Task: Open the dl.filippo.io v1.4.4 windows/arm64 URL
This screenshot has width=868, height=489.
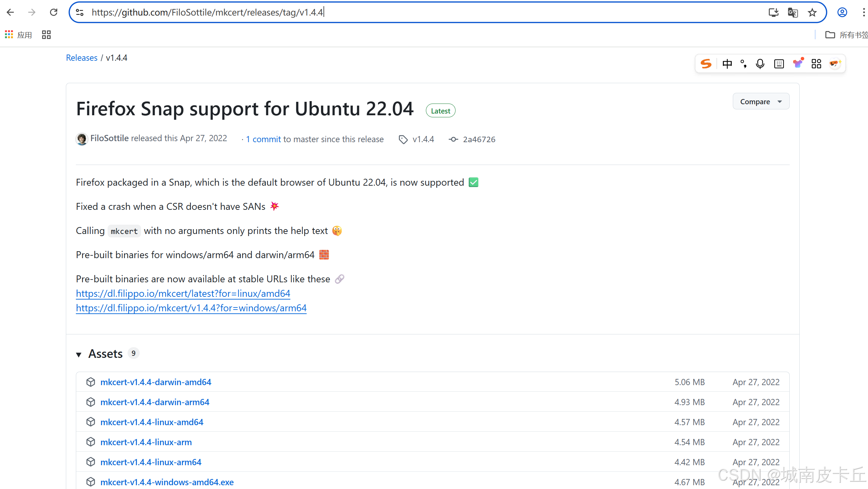Action: click(191, 308)
